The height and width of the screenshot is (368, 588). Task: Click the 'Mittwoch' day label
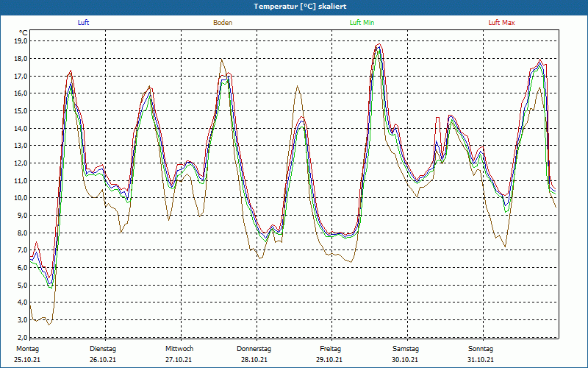pyautogui.click(x=179, y=349)
